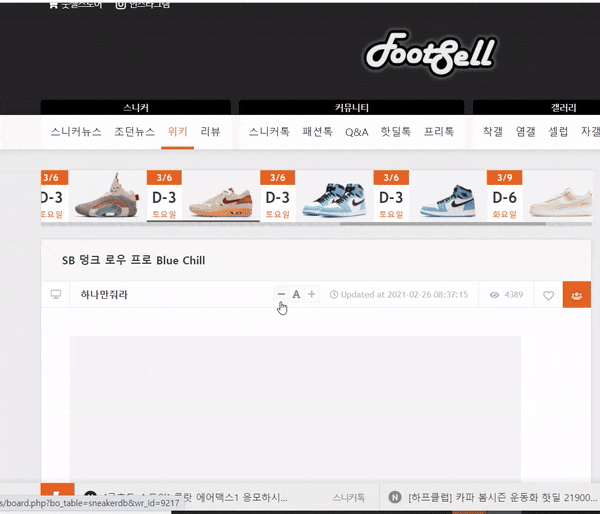Screen dimensions: 600x514
Task: Open the 셀럽 gallery
Action: point(558,132)
